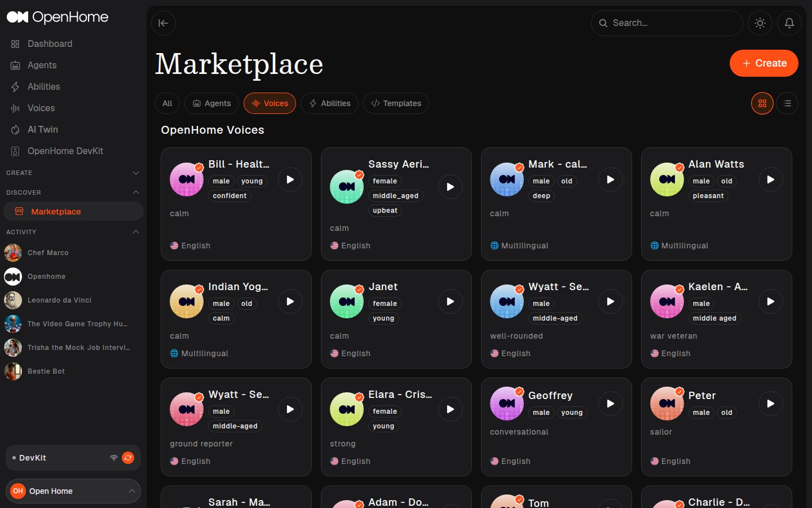Open the Dashboard sidebar item
812x508 pixels.
click(73, 43)
